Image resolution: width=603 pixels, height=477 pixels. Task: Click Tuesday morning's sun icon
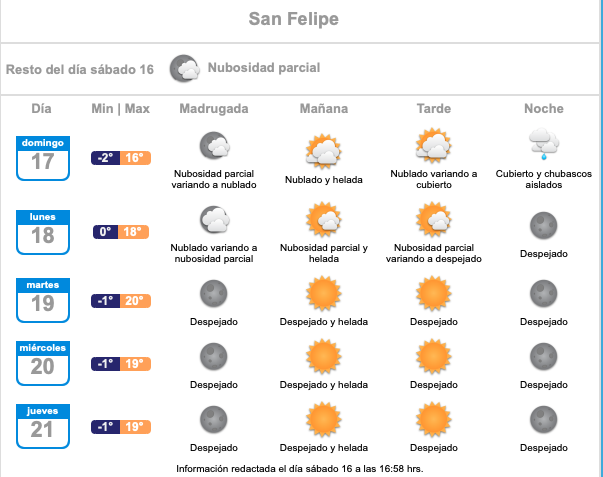[x=323, y=293]
